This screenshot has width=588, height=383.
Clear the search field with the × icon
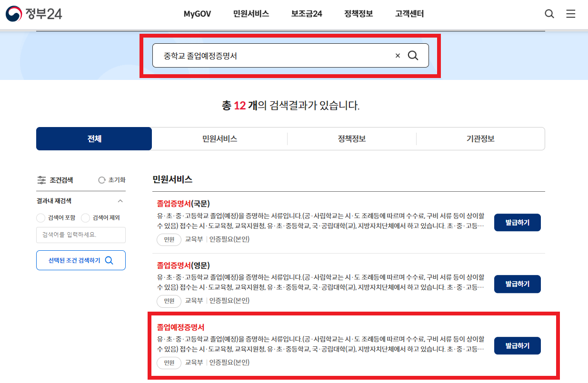[398, 55]
